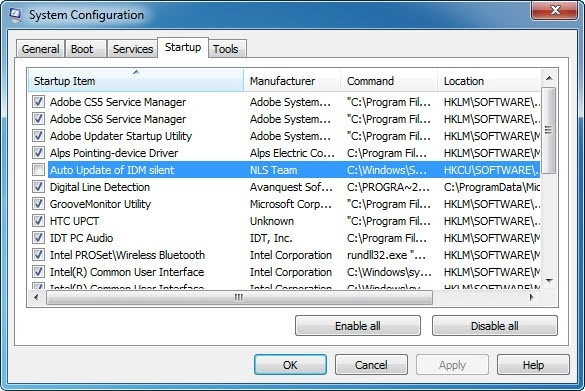Sort by Command column header

click(389, 80)
